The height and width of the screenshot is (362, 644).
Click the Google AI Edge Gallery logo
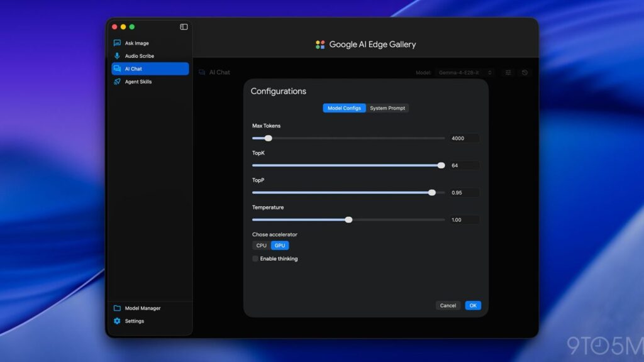(x=320, y=45)
